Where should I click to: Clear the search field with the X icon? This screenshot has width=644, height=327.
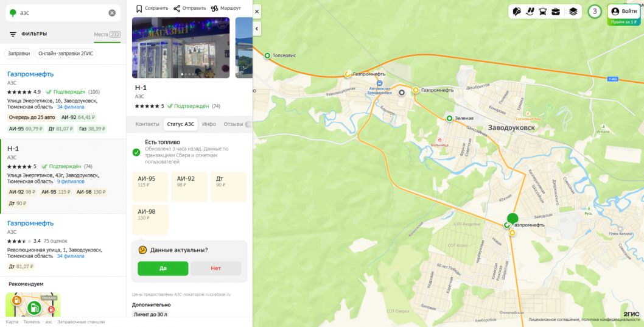(x=112, y=13)
